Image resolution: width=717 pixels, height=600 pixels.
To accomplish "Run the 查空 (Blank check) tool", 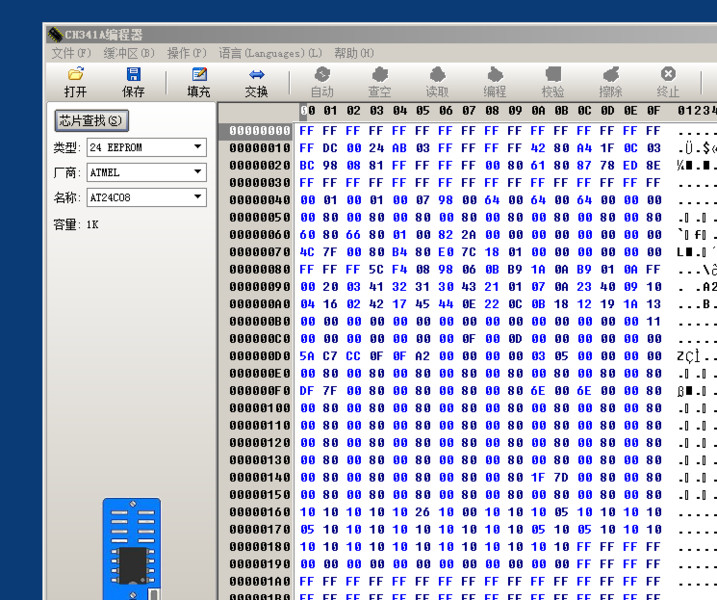I will 379,82.
